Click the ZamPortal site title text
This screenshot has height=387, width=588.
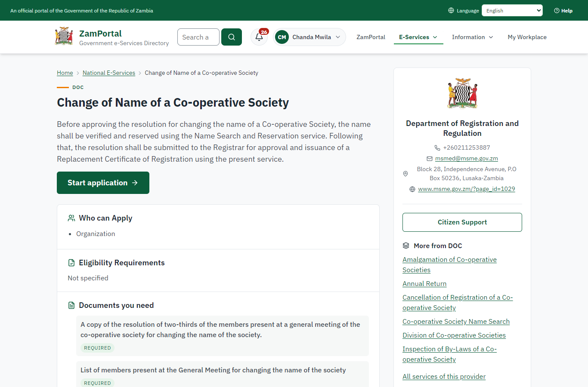[100, 34]
